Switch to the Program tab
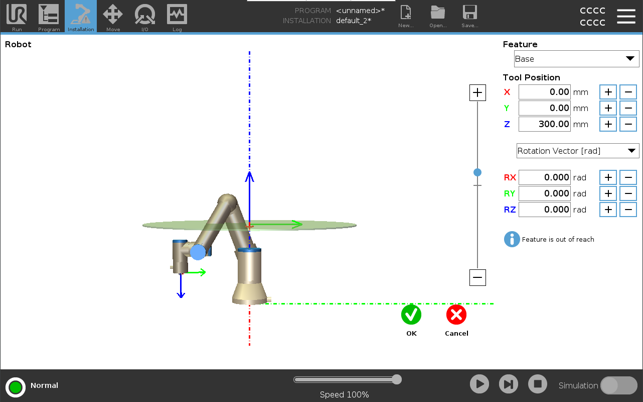Viewport: 643px width, 402px height. [48, 16]
